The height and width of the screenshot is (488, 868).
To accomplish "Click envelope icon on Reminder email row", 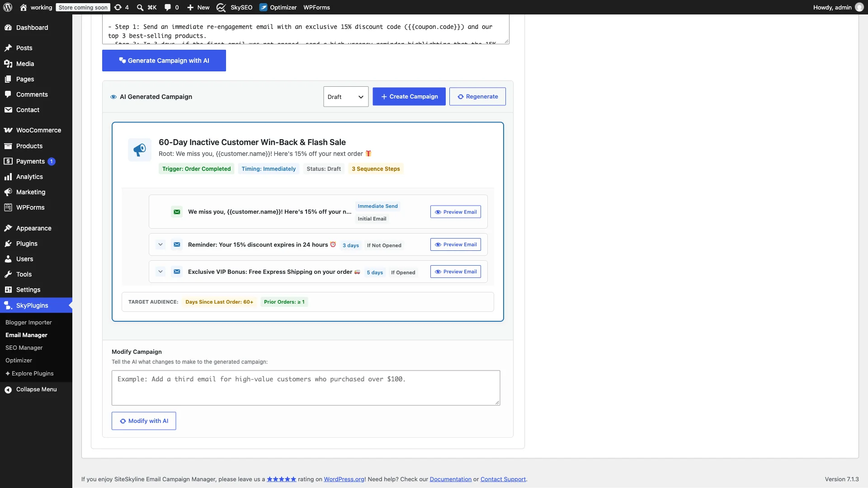I will click(177, 244).
